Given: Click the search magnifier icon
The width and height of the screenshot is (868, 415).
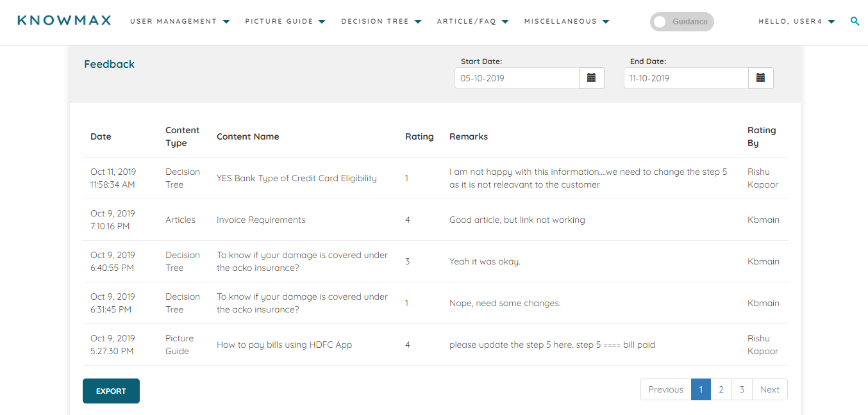Looking at the screenshot, I should (855, 21).
